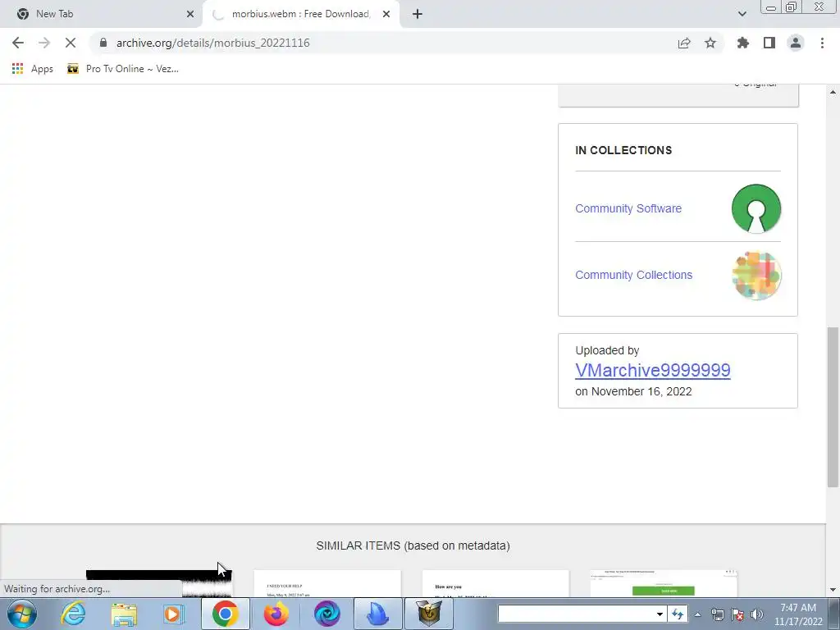This screenshot has width=840, height=630.
Task: Click the Community Software green logo
Action: (x=756, y=208)
